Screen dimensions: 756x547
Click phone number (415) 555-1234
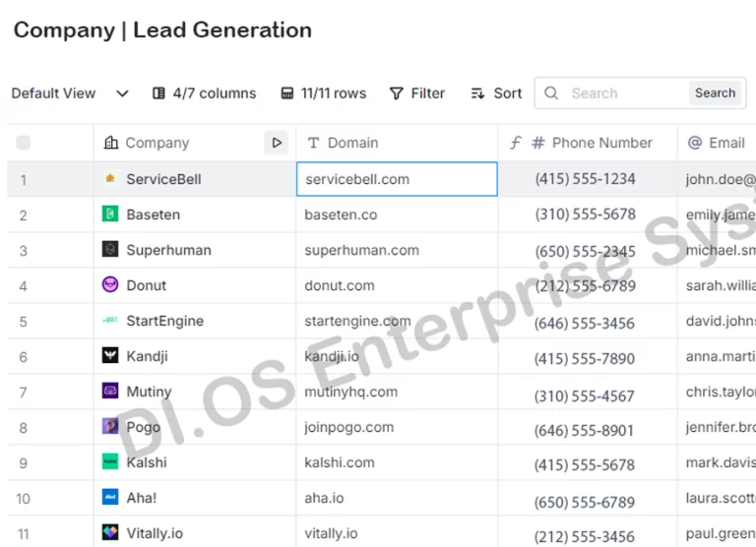click(585, 179)
